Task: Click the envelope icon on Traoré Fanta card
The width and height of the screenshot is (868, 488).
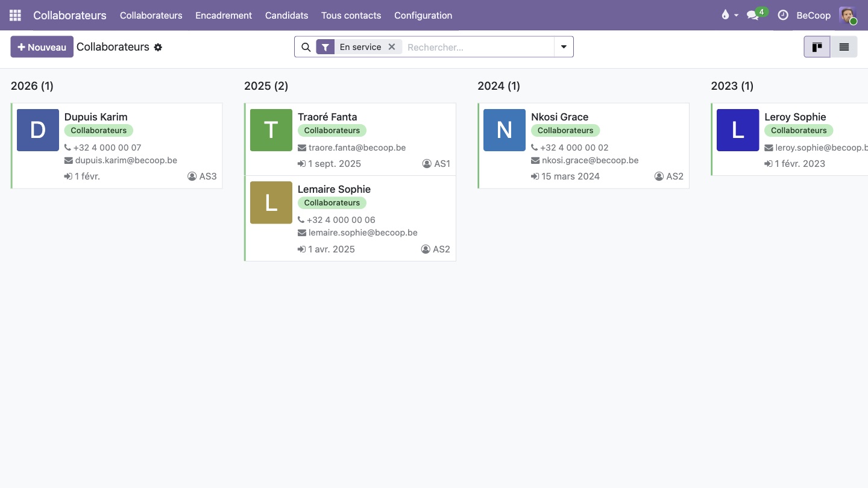Action: (x=302, y=148)
